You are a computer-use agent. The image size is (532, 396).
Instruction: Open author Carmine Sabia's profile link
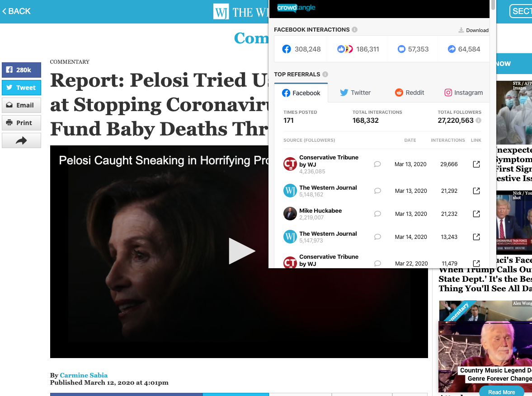point(84,375)
